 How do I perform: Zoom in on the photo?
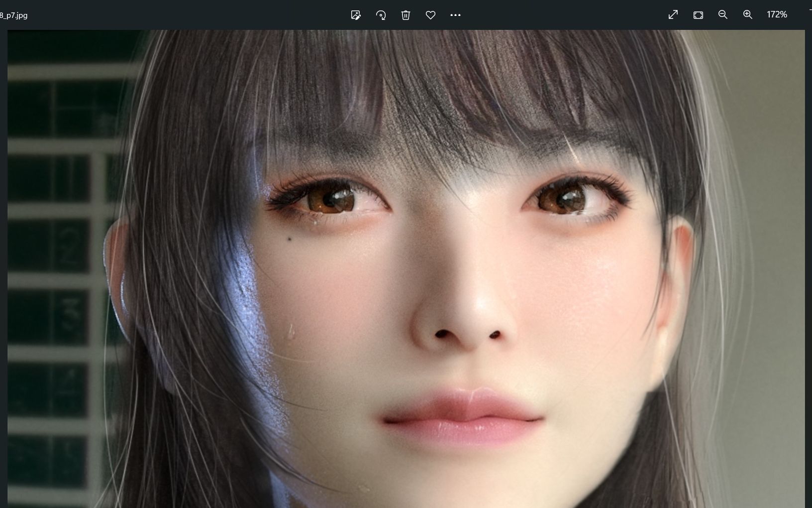coord(748,14)
